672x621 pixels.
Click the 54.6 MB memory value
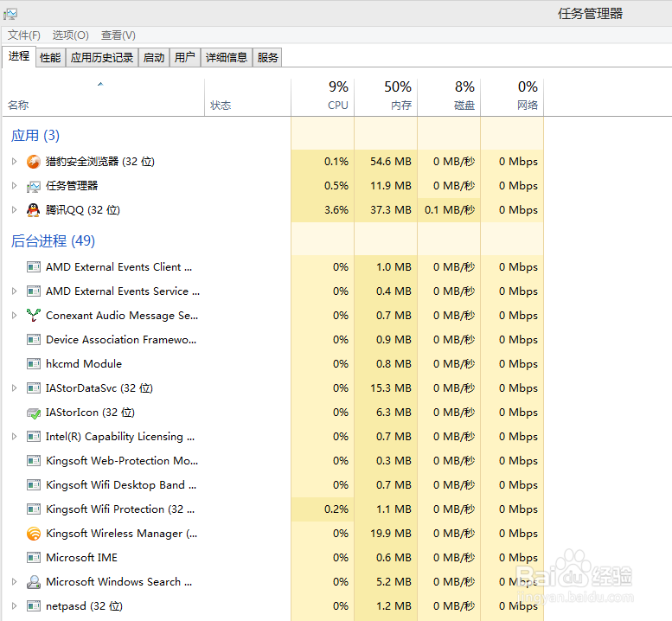coord(391,162)
